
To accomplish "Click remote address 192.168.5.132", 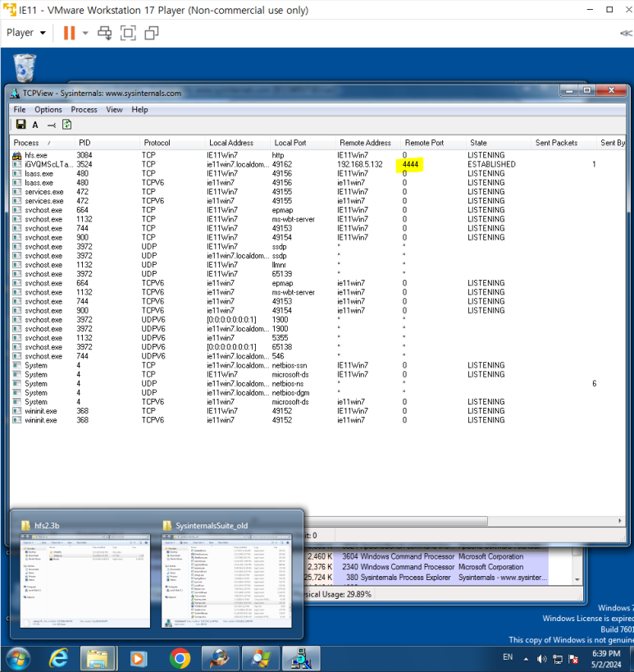I will [359, 164].
